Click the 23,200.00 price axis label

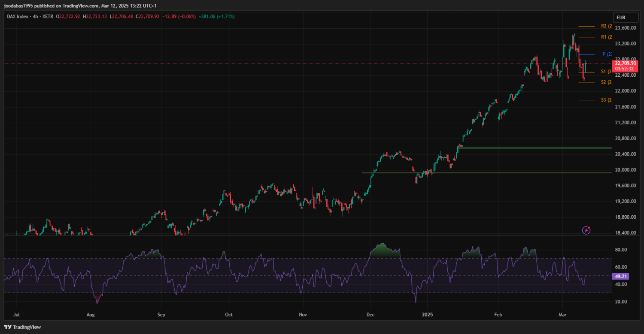click(x=625, y=44)
